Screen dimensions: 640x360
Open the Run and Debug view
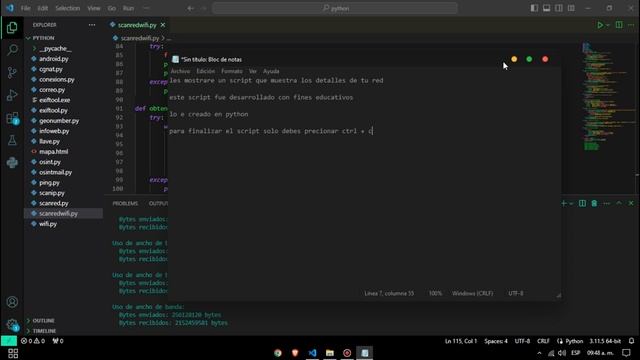pyautogui.click(x=12, y=95)
